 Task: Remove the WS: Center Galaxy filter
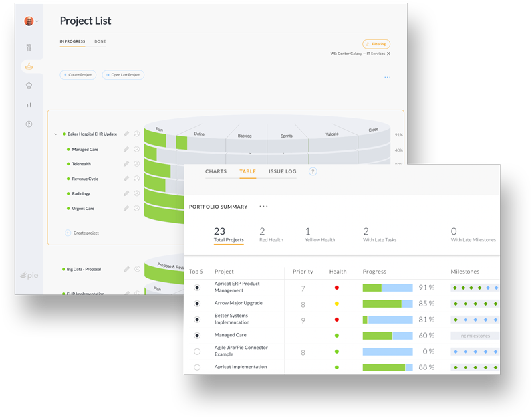pos(388,54)
